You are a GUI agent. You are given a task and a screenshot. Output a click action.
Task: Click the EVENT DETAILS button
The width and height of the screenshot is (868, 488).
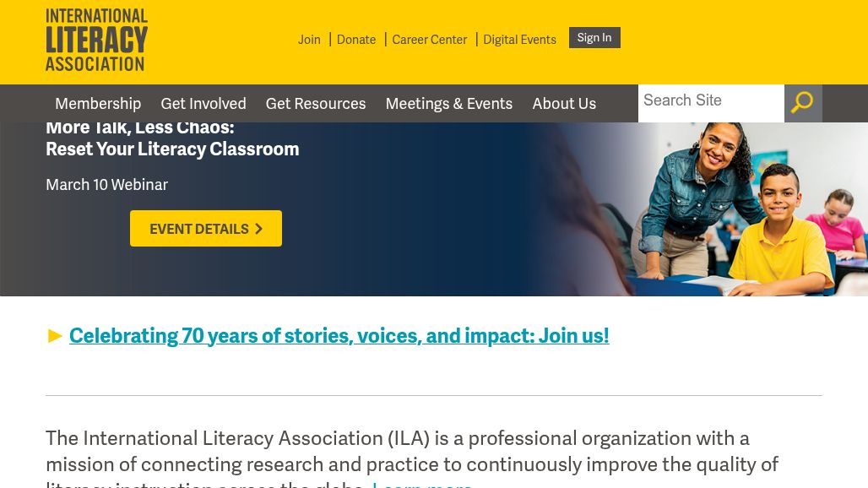coord(206,229)
